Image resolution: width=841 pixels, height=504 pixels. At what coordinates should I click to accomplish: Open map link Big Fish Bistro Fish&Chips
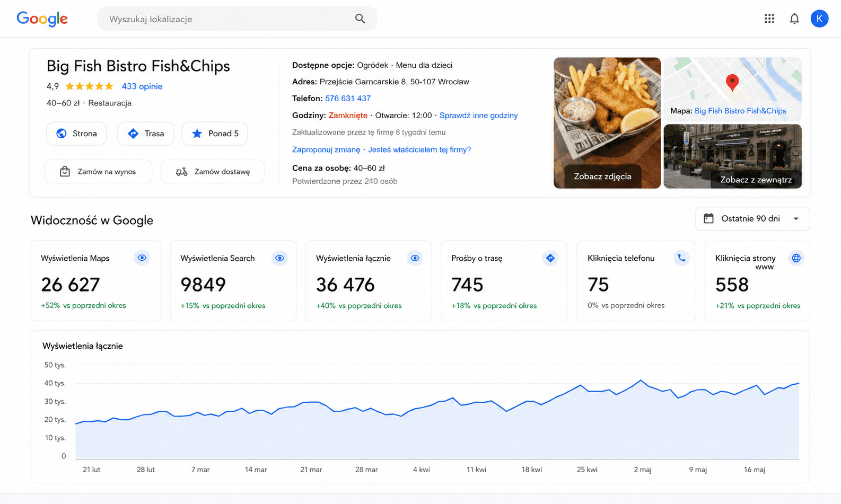click(740, 111)
